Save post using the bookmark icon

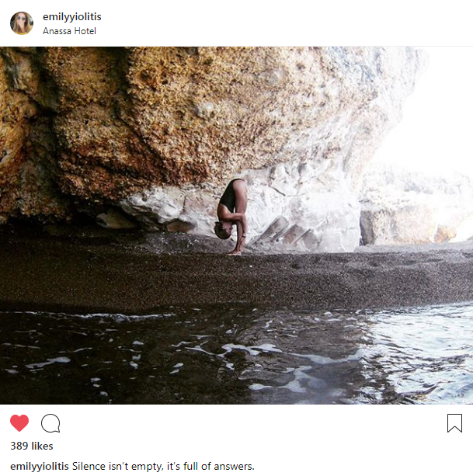point(454,423)
